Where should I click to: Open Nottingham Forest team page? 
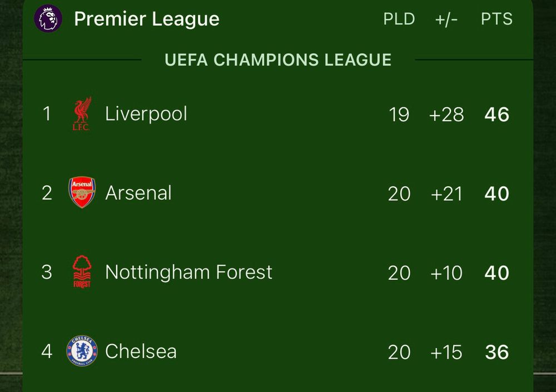click(188, 272)
